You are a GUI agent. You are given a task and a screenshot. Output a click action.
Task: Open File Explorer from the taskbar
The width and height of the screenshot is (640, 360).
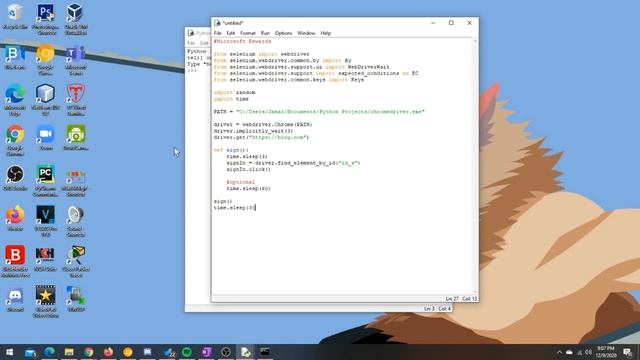coord(69,351)
